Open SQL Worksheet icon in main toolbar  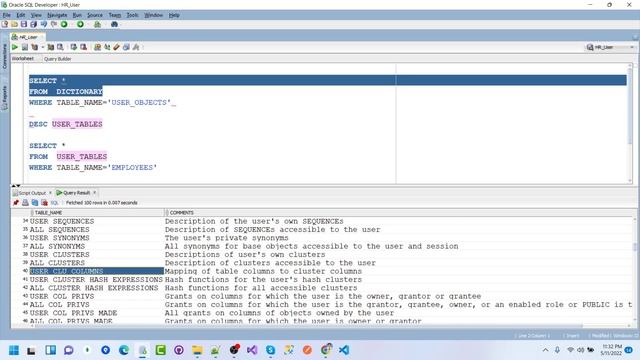(98, 24)
